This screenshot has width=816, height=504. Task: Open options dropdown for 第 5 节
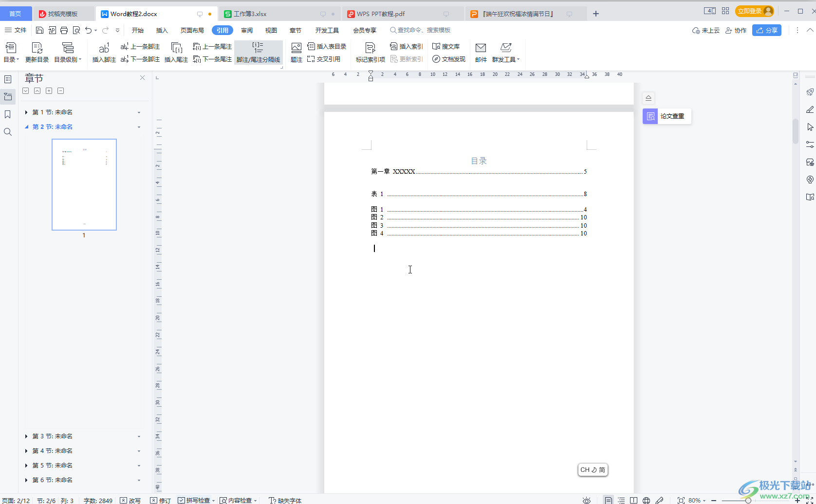coord(139,466)
